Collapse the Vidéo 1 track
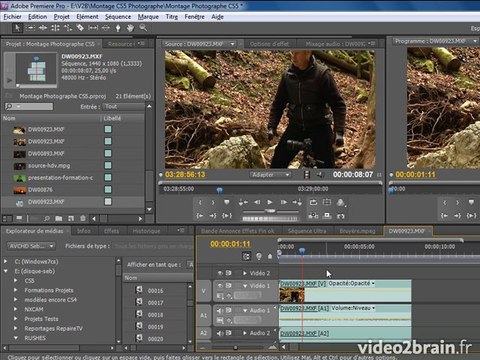Screen dimensions: 480x360 245,286
